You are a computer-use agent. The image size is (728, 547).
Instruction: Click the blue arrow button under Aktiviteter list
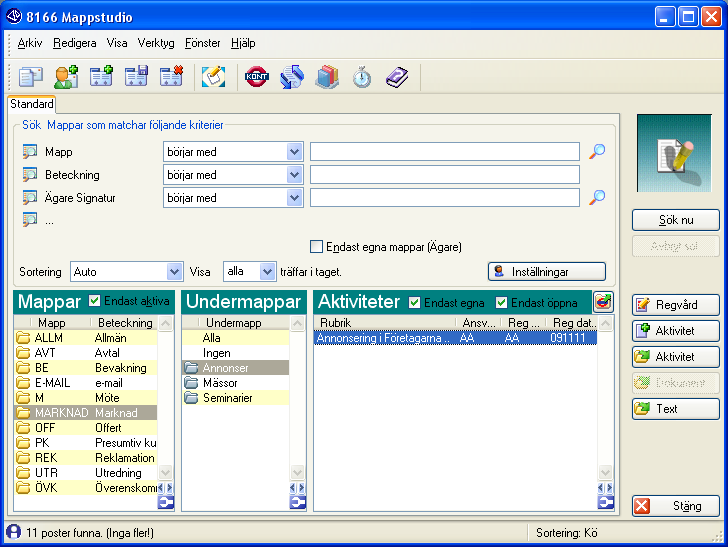coord(606,502)
